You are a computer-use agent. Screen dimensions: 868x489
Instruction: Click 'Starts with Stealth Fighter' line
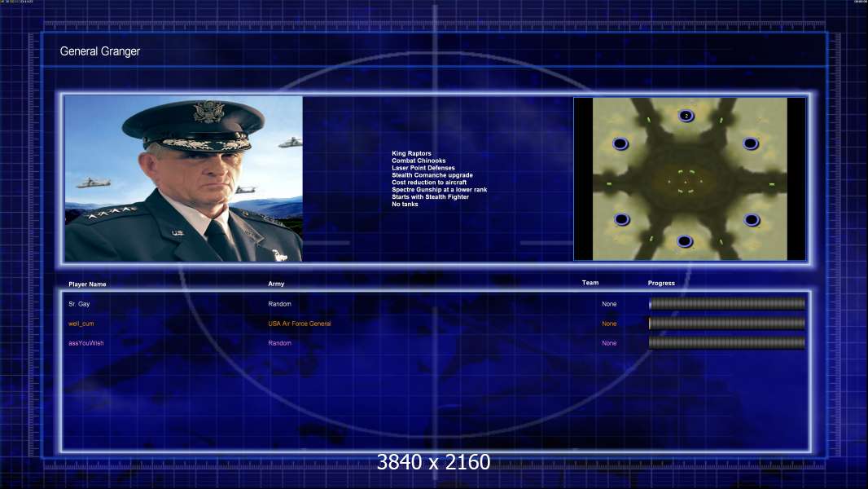[x=430, y=196]
